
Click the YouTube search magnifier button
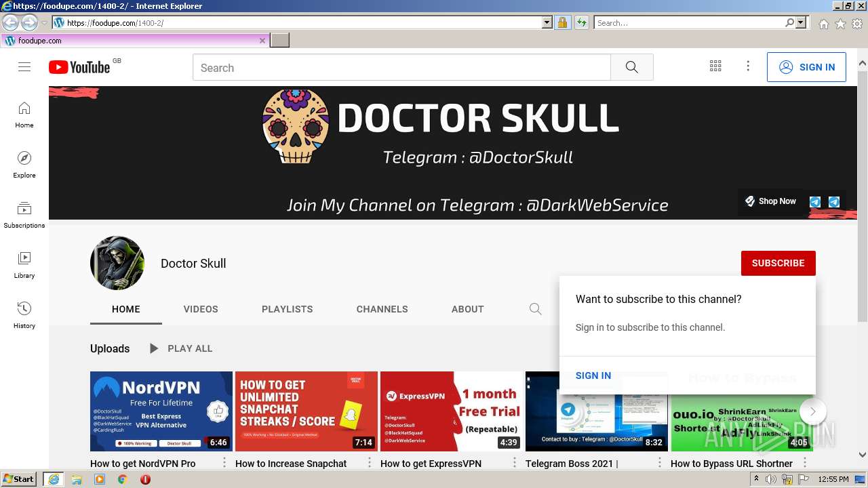tap(632, 67)
